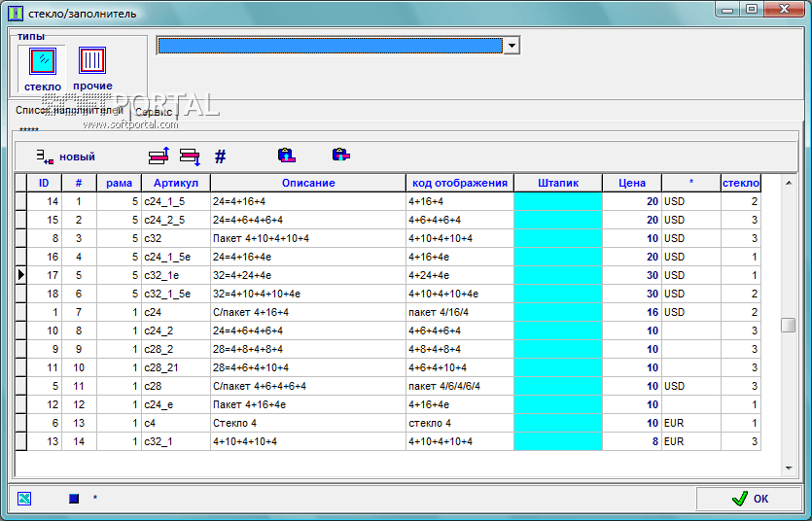Select description С/пакет 4+6+4+6+4

308,387
